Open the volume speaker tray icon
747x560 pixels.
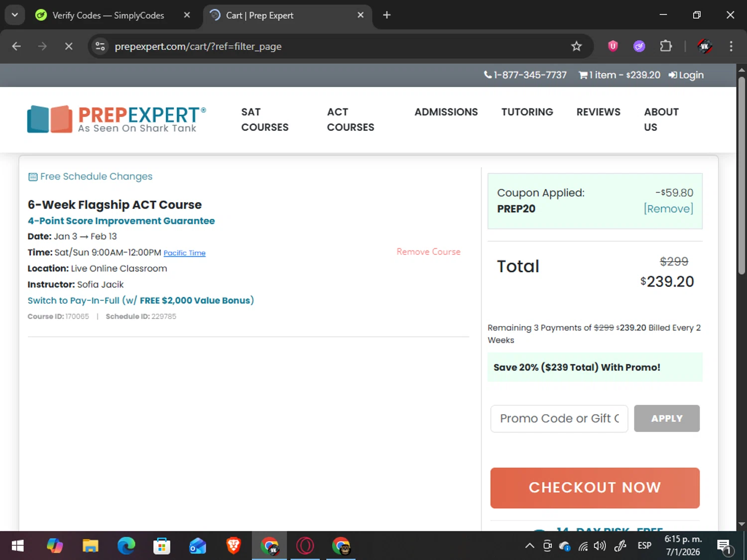coord(600,546)
